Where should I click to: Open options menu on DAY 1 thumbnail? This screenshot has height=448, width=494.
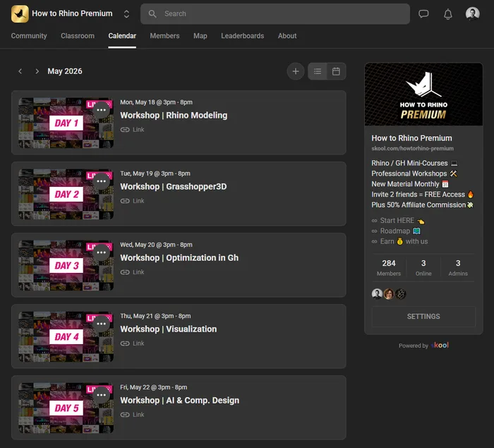pyautogui.click(x=101, y=110)
